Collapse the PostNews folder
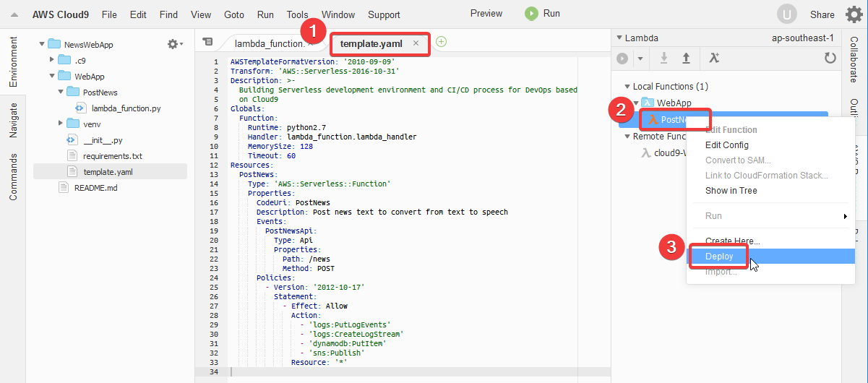868x383 pixels. coord(60,92)
